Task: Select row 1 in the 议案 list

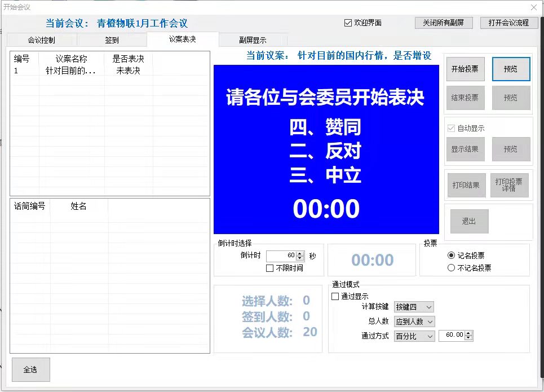Action: 109,71
